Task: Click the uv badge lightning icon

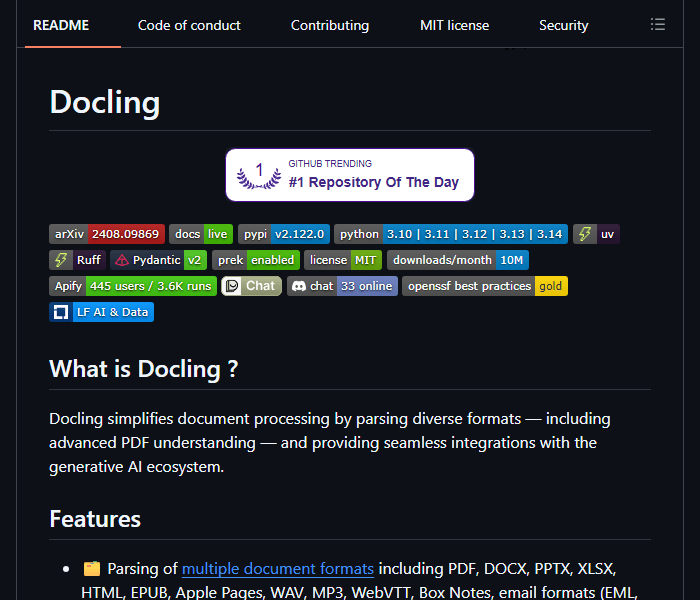Action: [585, 234]
